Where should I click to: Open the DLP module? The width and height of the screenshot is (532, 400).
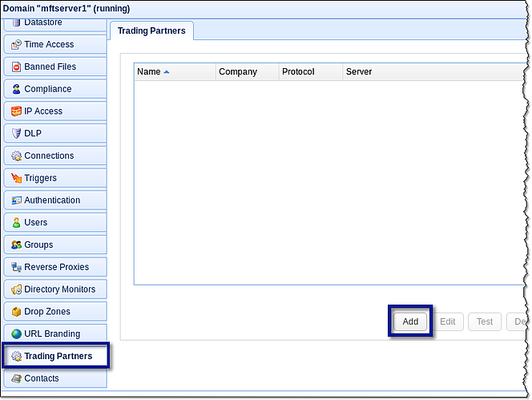[55, 133]
